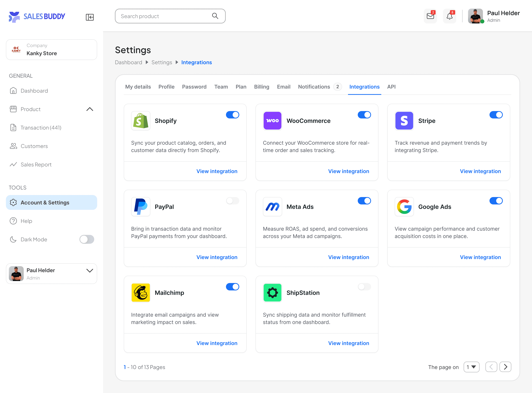Toggle Dark Mode switch
The height and width of the screenshot is (393, 532).
87,239
